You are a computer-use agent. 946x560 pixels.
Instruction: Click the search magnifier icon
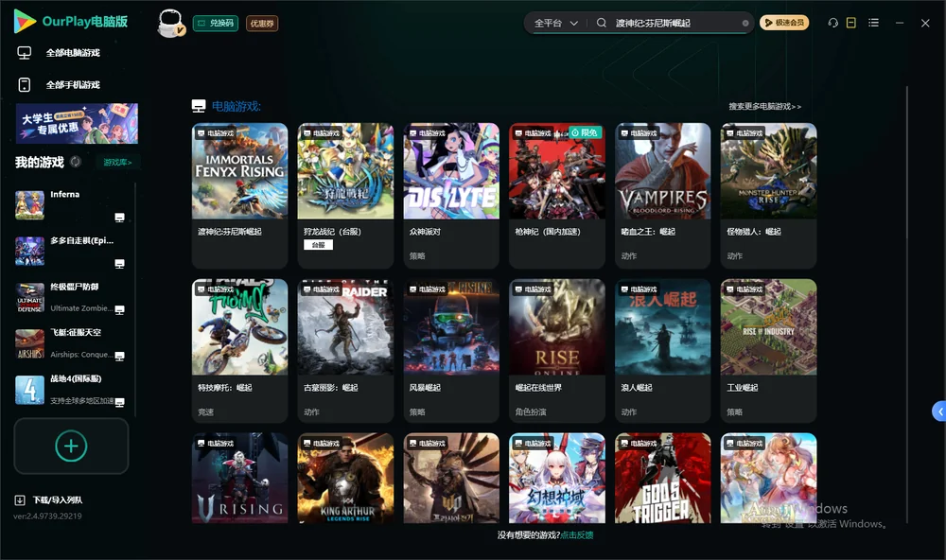tap(602, 23)
